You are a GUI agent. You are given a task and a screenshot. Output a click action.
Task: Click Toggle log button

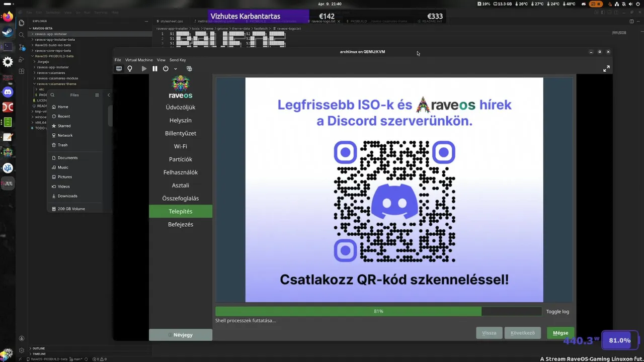[x=557, y=311]
